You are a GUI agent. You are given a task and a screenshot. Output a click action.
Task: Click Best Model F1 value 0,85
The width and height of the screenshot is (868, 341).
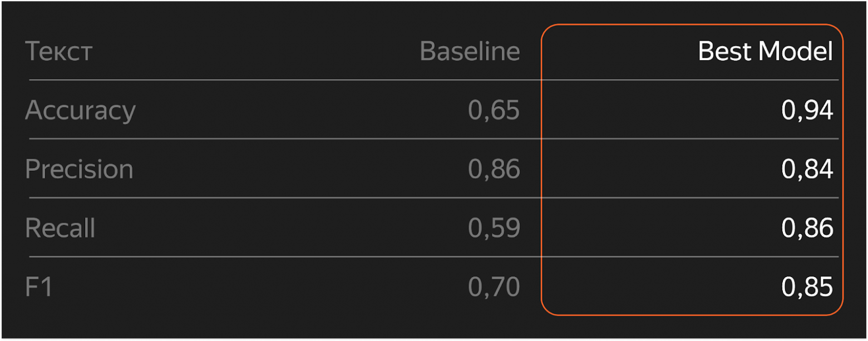(807, 288)
